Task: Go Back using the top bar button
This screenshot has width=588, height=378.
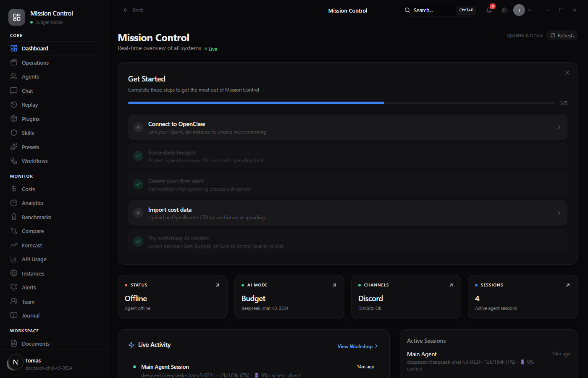Action: pyautogui.click(x=134, y=10)
